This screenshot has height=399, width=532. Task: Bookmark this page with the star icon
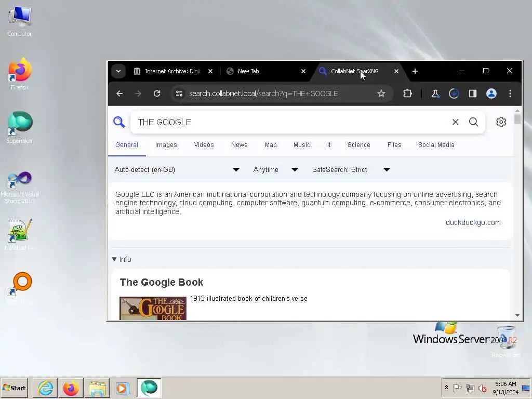tap(381, 94)
